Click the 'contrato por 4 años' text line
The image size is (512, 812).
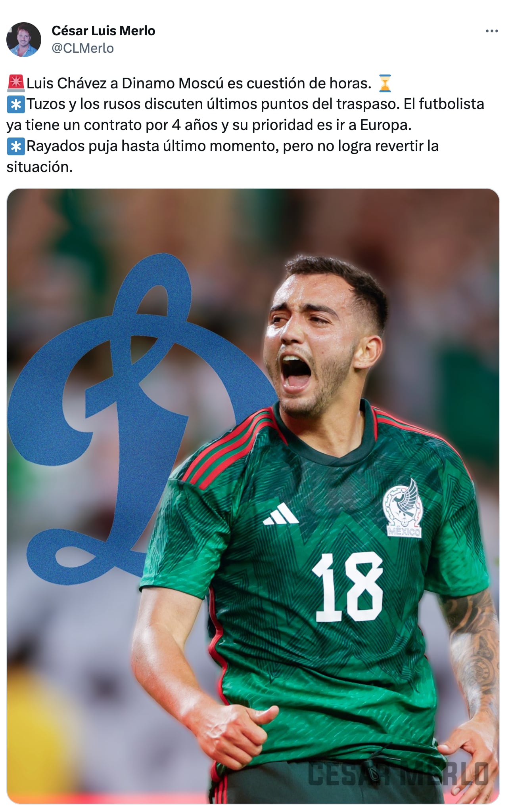pyautogui.click(x=151, y=125)
